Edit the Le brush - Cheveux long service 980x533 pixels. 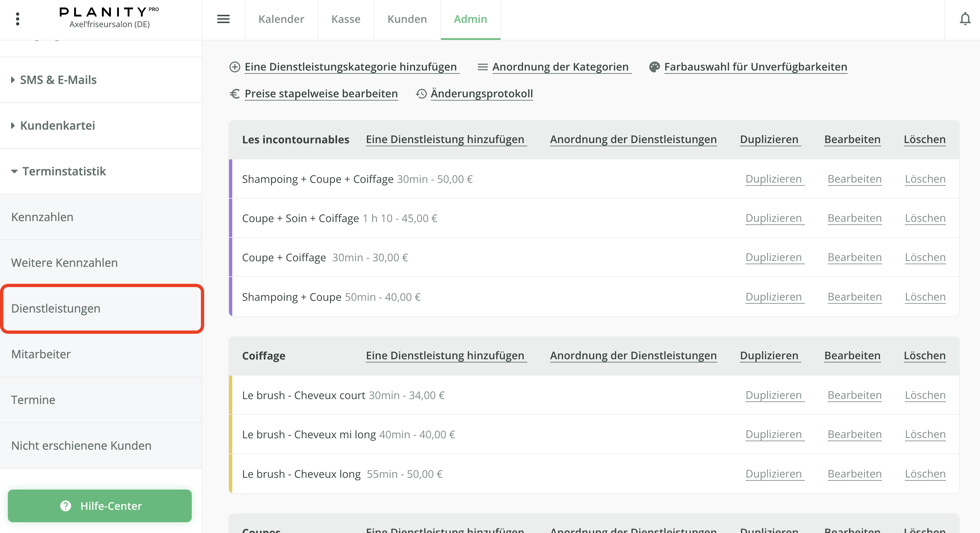[855, 474]
